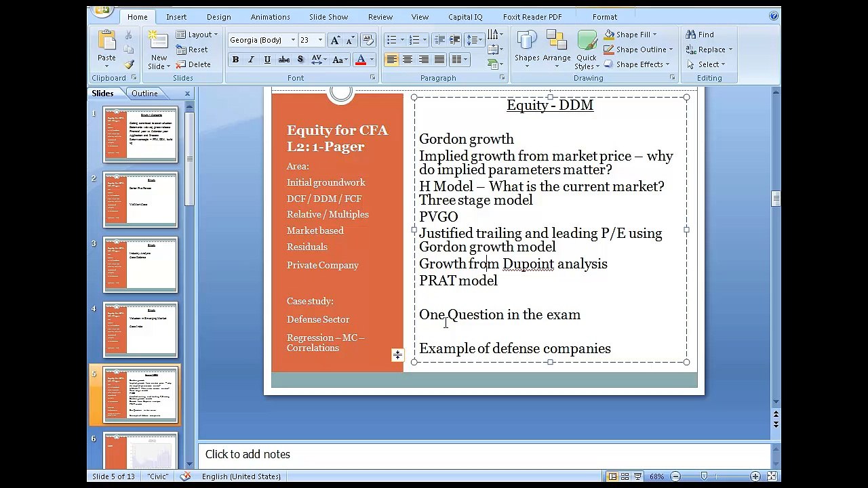
Task: Click the AutoFit options button on slide
Action: 397,354
